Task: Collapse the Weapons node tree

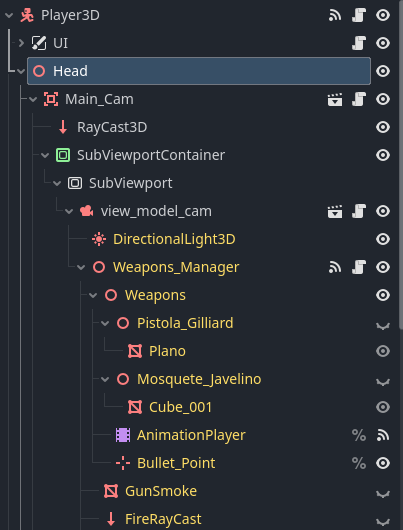Action: [x=93, y=295]
